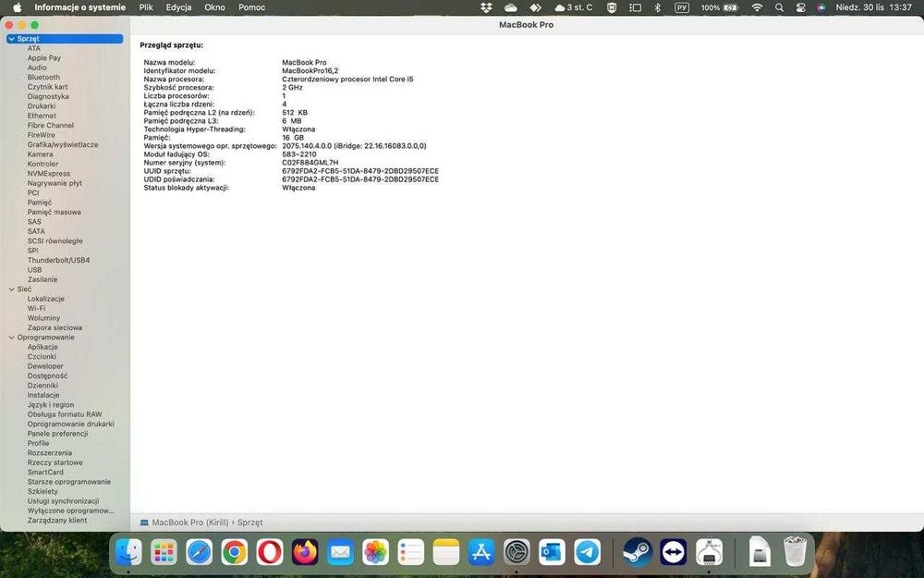Image resolution: width=924 pixels, height=578 pixels.
Task: Open the Plik menu
Action: coord(146,7)
